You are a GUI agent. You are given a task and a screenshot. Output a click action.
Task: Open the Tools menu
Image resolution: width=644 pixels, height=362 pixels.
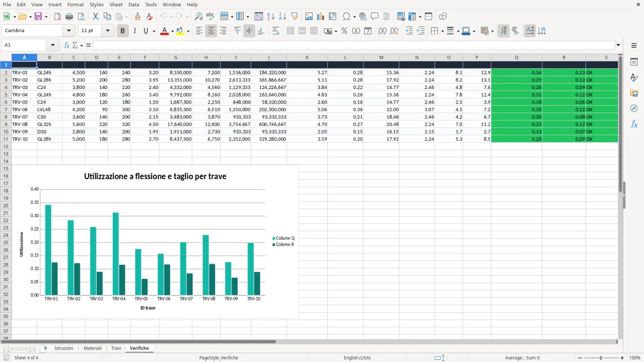pyautogui.click(x=151, y=4)
